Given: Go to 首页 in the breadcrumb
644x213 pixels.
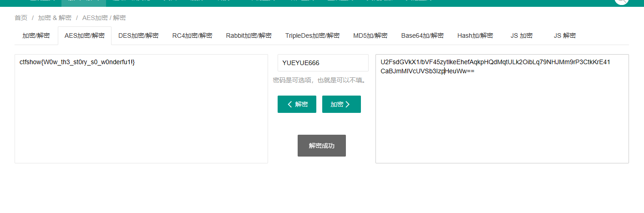Looking at the screenshot, I should pyautogui.click(x=21, y=18).
